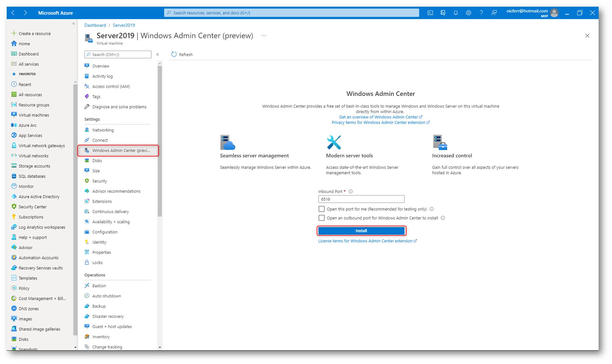The image size is (612, 364).
Task: Click Dashboard breadcrumb link
Action: click(95, 25)
